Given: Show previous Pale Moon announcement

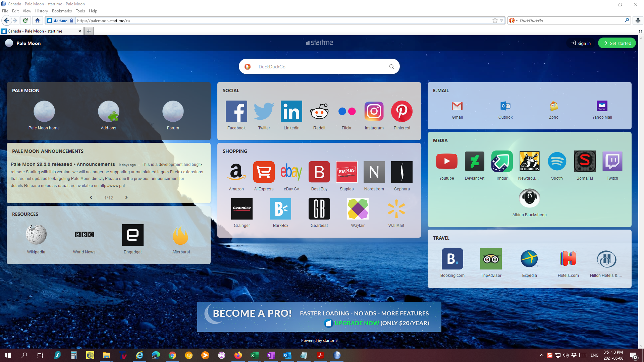Looking at the screenshot, I should click(91, 197).
